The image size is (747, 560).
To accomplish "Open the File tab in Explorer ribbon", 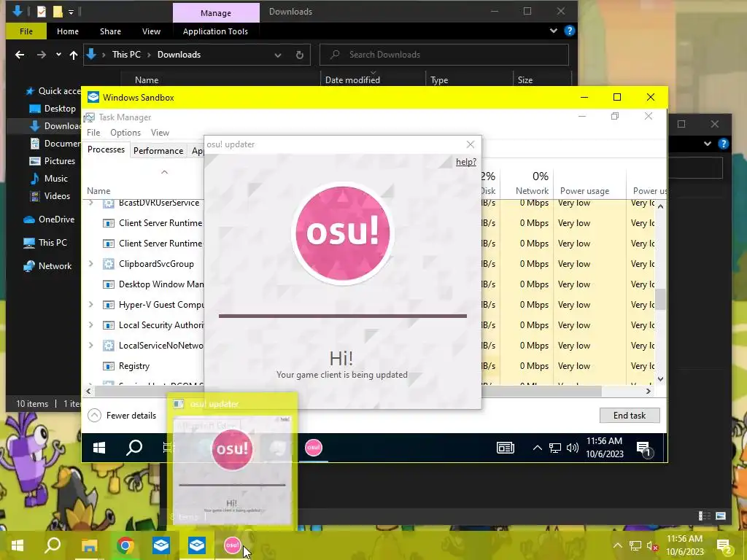I will click(x=26, y=31).
